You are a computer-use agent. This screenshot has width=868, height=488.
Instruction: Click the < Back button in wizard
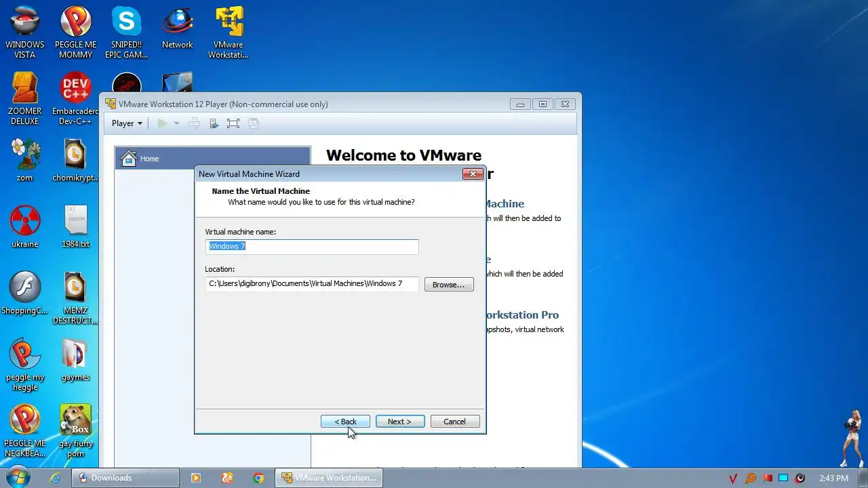(345, 422)
